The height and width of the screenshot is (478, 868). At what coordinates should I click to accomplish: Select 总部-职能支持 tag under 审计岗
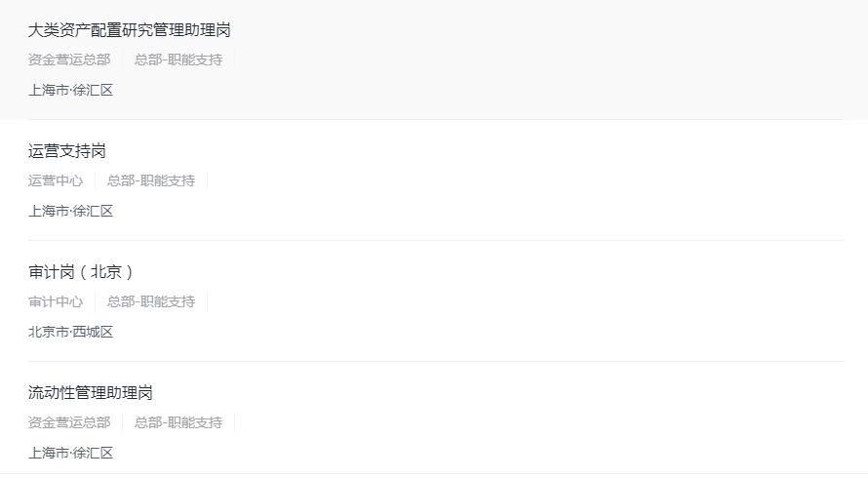[151, 301]
